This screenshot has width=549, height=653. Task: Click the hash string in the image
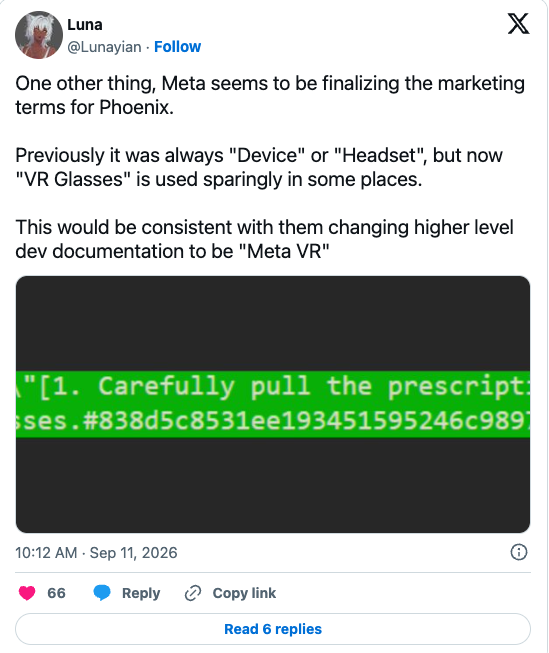[x=306, y=421]
